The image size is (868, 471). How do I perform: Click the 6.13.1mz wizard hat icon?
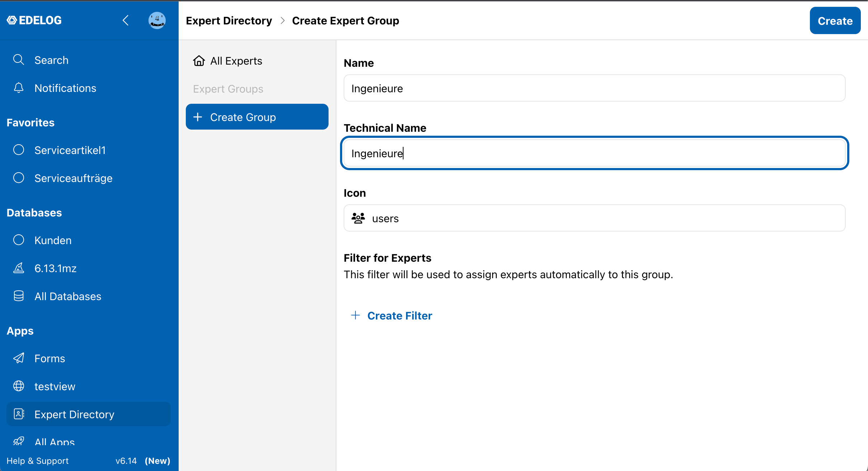[19, 268]
